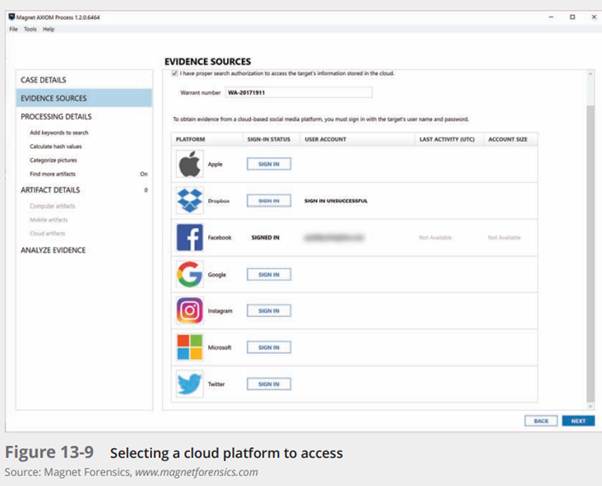Open the Help menu
Image resolution: width=602 pixels, height=486 pixels.
(48, 29)
